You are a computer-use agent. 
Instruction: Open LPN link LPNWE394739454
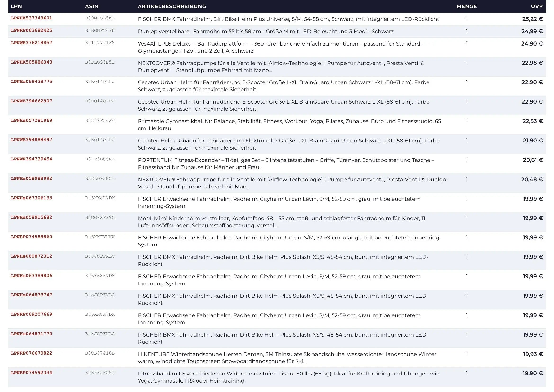pos(31,159)
